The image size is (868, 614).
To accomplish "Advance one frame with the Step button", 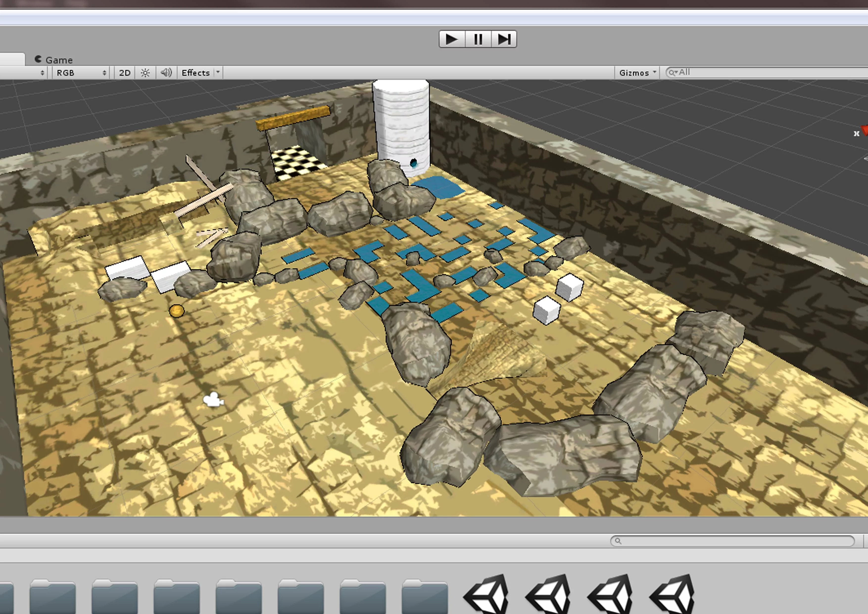I will click(504, 39).
